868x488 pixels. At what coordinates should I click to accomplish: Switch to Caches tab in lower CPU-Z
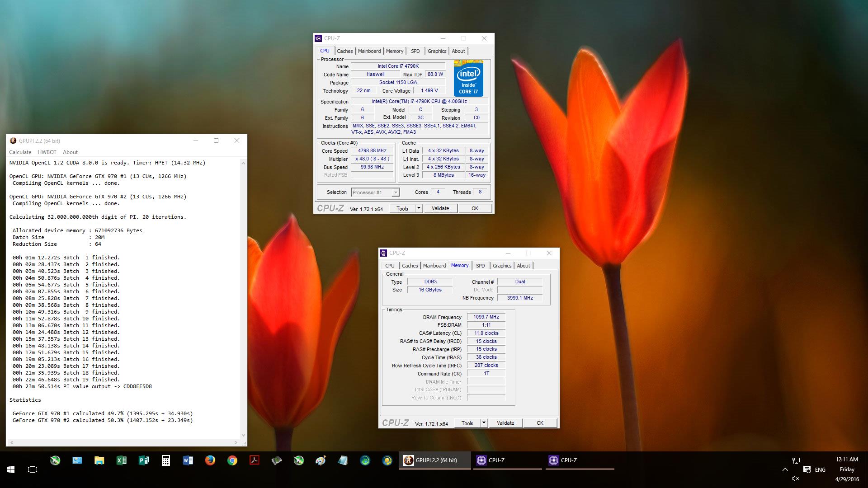tap(410, 266)
